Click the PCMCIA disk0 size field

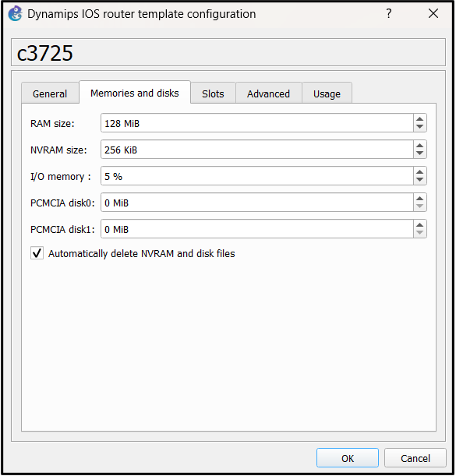256,203
